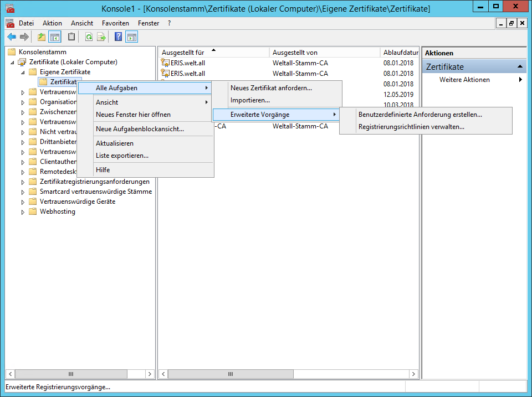Click Weitere Aktionen in Aktionen pane
The image size is (532, 397).
pos(464,80)
